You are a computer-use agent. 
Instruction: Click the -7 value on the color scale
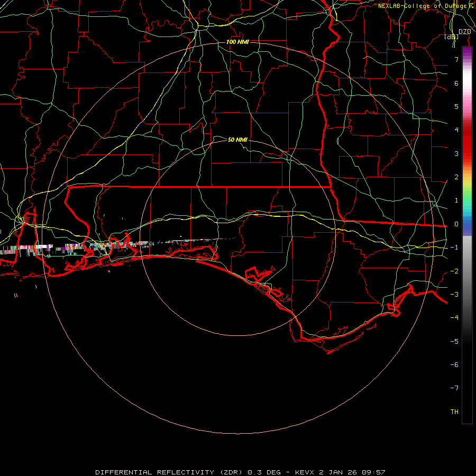[454, 388]
